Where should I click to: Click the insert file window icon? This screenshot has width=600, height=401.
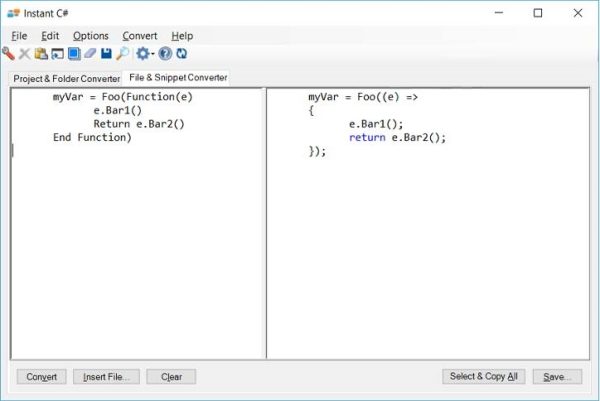(58, 54)
